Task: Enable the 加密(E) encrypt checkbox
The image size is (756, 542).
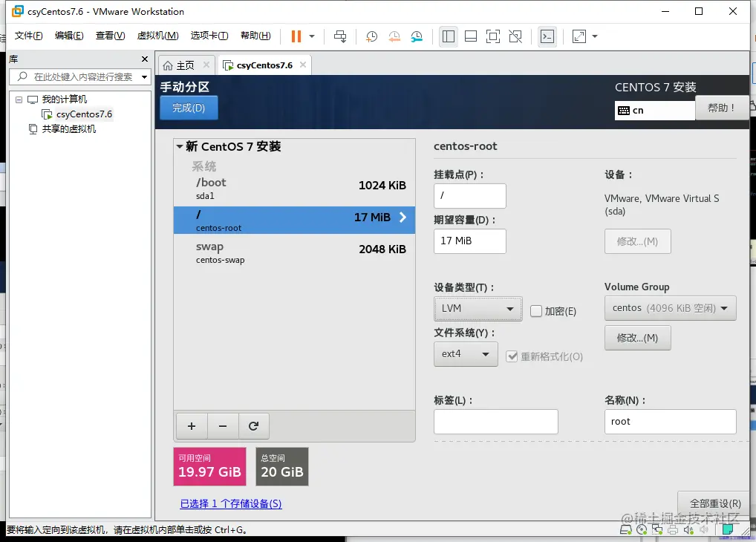Action: click(535, 311)
